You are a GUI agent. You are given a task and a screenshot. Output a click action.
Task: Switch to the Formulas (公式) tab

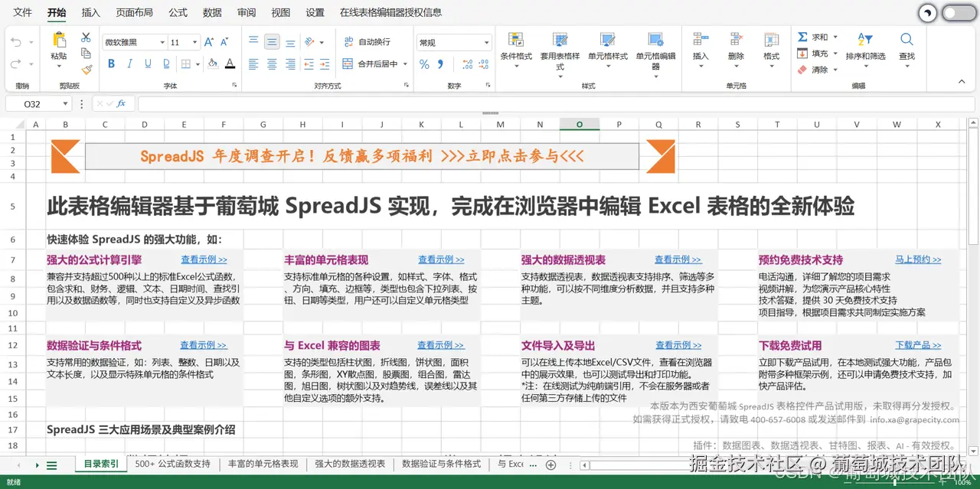[x=178, y=12]
